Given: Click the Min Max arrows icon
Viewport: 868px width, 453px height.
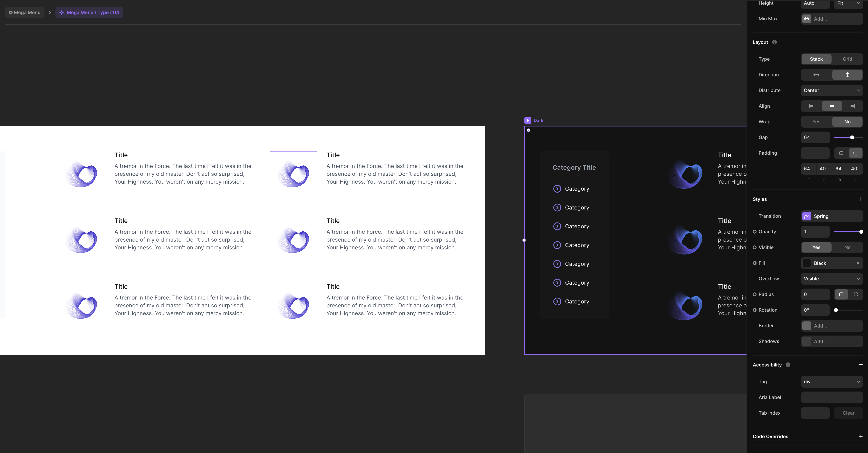Looking at the screenshot, I should pyautogui.click(x=807, y=19).
